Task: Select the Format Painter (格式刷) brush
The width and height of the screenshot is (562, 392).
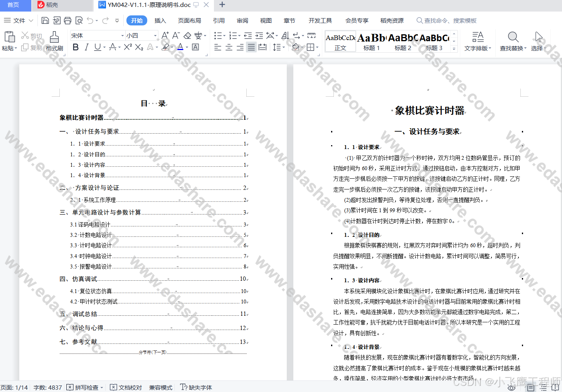Action: [54, 41]
